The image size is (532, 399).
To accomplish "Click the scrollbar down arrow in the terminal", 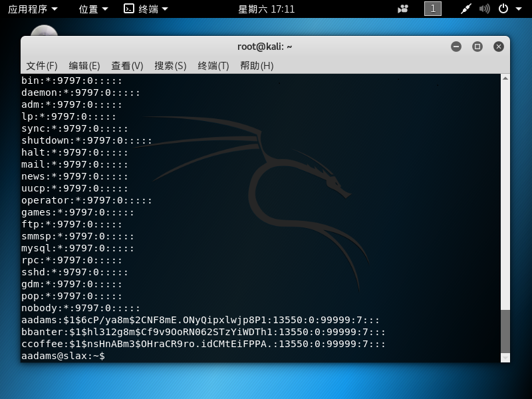I will [x=505, y=358].
